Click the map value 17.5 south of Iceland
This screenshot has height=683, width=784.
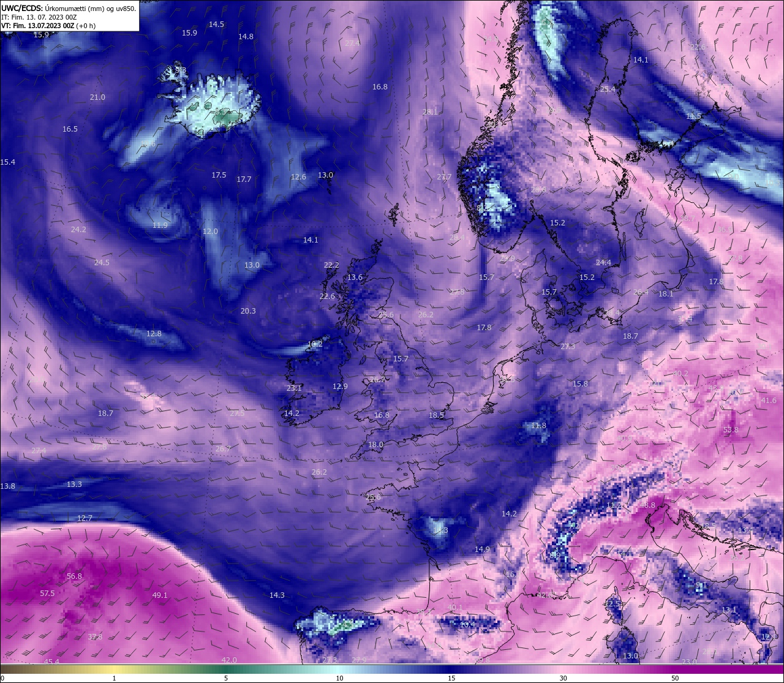219,175
